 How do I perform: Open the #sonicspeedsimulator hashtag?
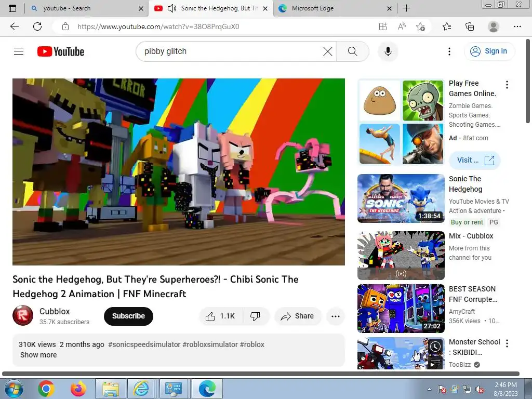(144, 344)
